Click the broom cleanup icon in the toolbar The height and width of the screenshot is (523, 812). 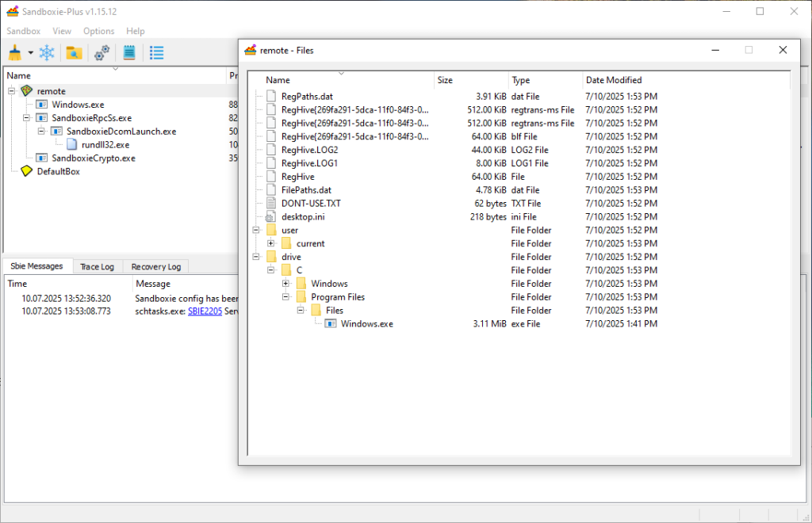[15, 52]
